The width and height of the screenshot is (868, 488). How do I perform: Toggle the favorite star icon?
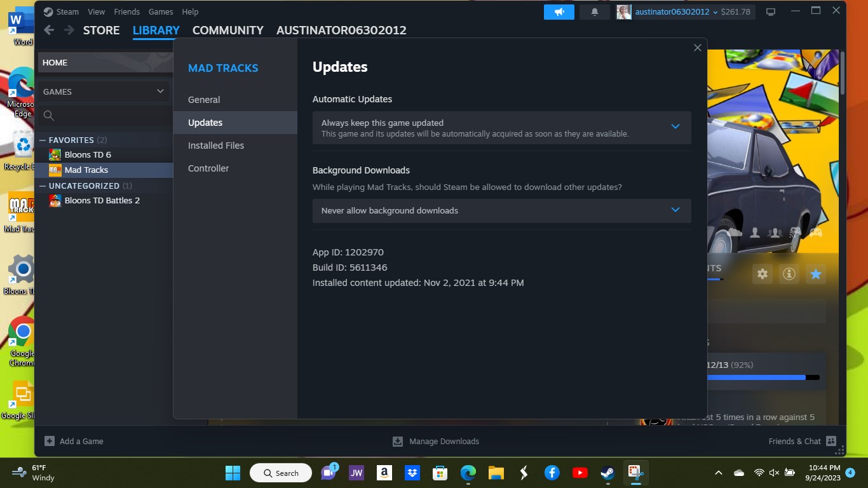coord(816,274)
